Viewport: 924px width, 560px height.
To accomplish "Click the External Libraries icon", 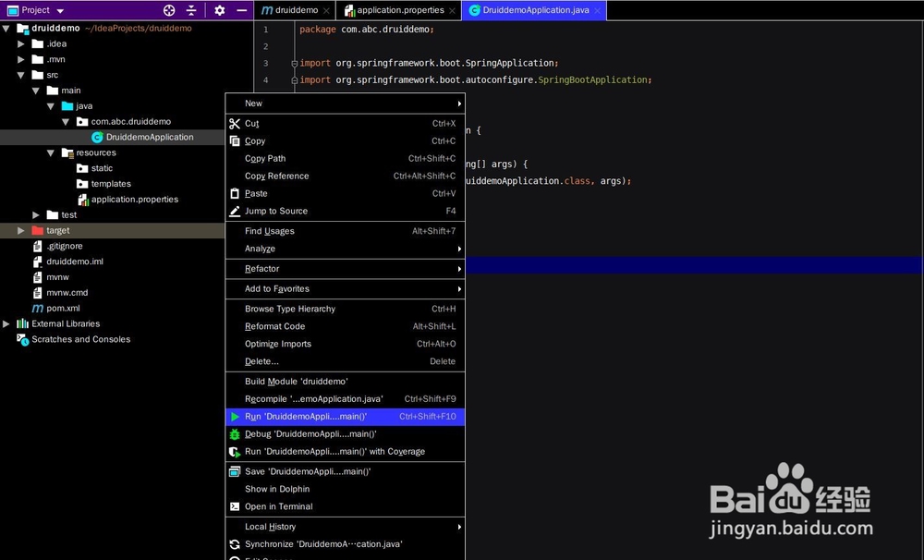I will tap(22, 323).
